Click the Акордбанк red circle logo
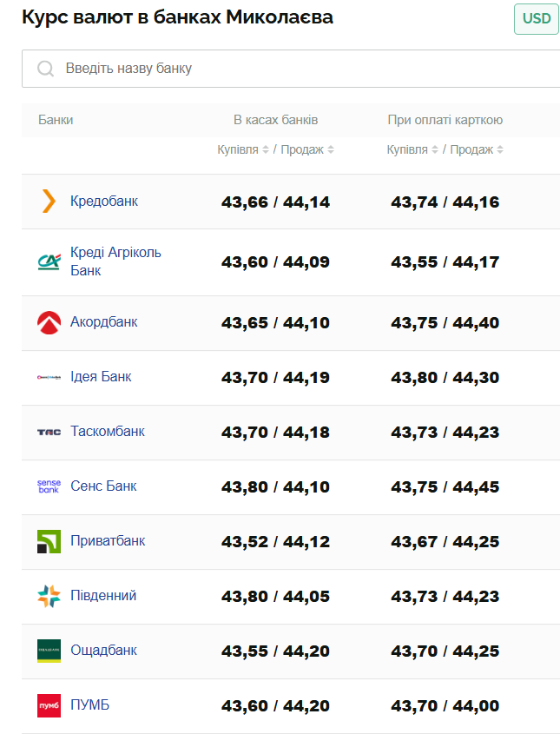Image resolution: width=560 pixels, height=734 pixels. pos(49,322)
